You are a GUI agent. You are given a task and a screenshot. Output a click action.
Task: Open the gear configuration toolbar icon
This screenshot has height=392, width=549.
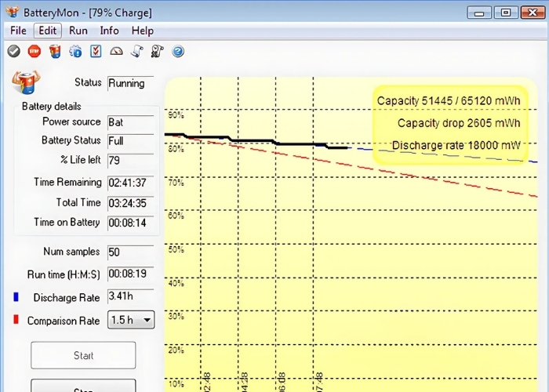[x=75, y=52]
